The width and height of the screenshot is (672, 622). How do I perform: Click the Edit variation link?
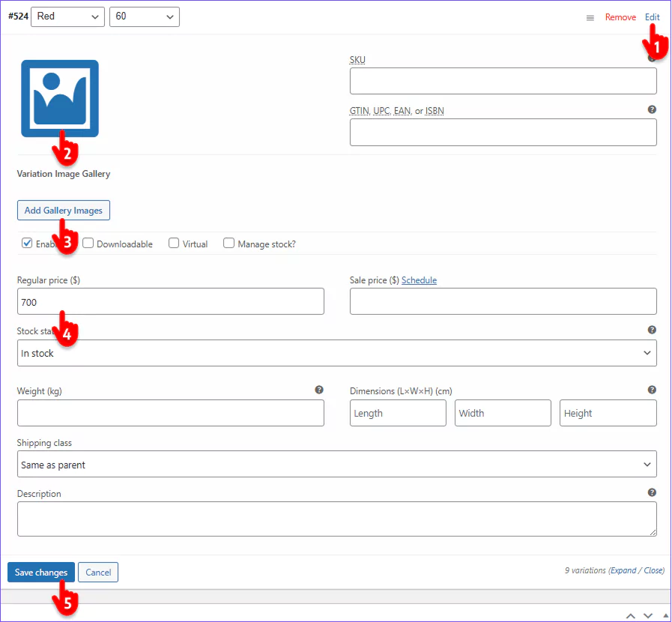(x=653, y=17)
